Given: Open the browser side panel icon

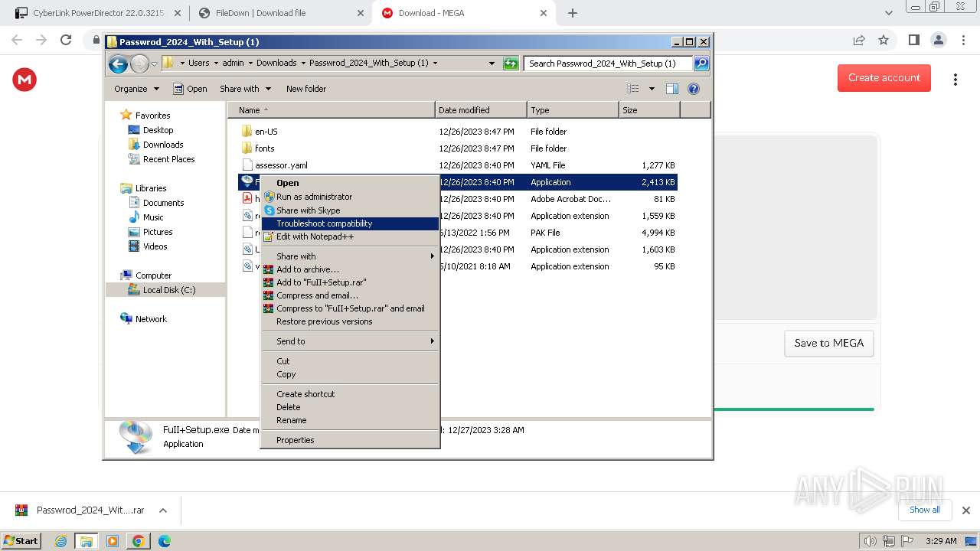Looking at the screenshot, I should (913, 40).
